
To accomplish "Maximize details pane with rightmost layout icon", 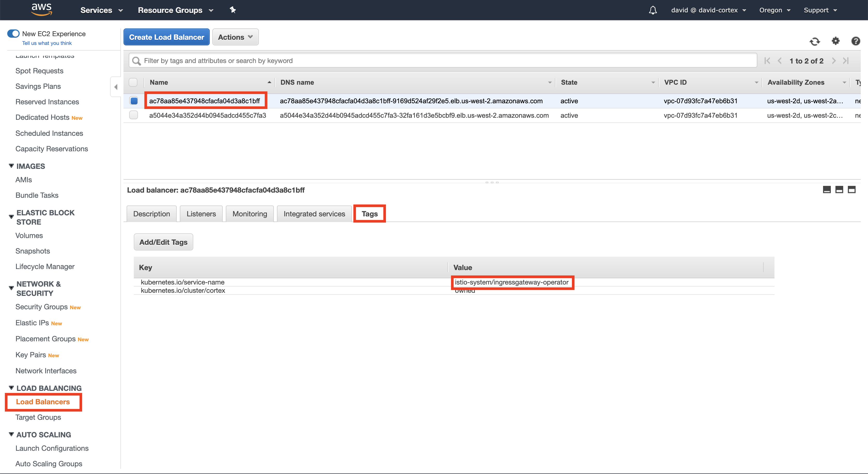I will click(851, 189).
